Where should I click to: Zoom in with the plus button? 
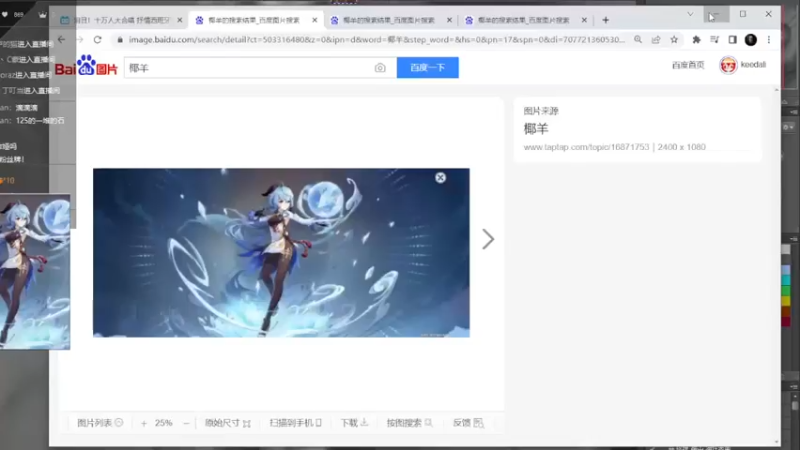144,423
